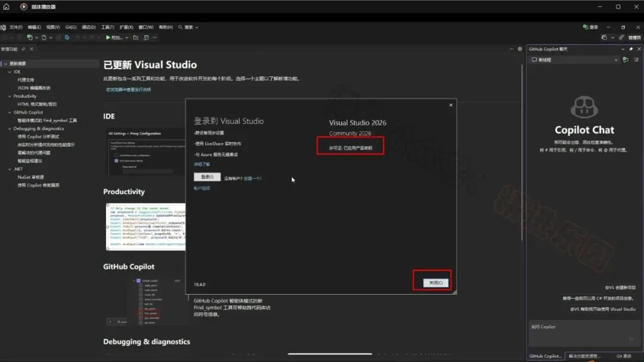Switch to the Solution Explorer bottom tab

[x=584, y=356]
